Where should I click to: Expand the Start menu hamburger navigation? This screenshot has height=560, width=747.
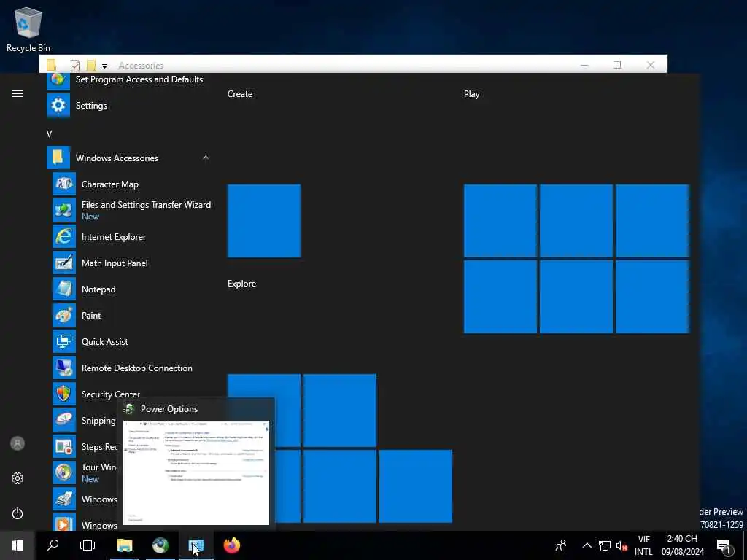tap(18, 94)
